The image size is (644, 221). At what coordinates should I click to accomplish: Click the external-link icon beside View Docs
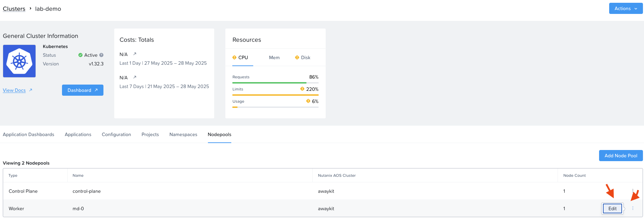click(31, 90)
